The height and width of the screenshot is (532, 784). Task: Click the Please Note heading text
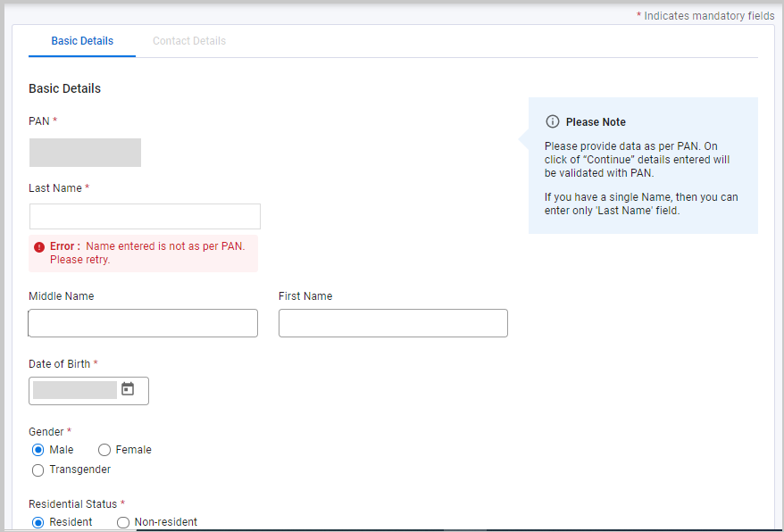596,122
